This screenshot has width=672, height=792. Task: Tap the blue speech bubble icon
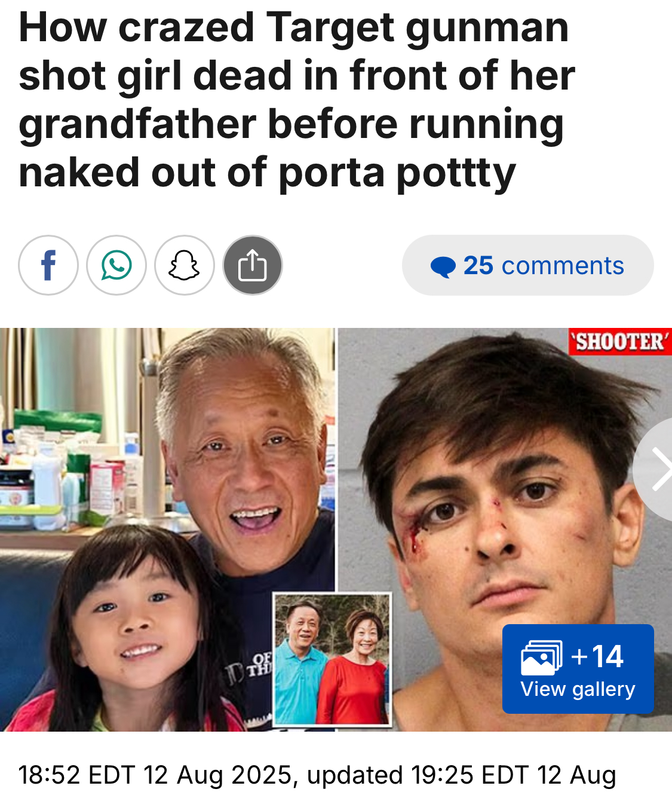pos(443,266)
